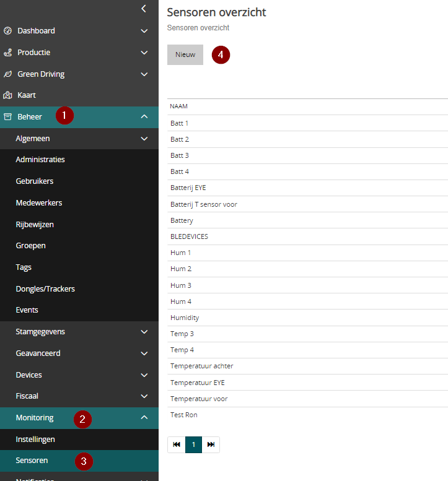Select the Devices submenu
The height and width of the screenshot is (481, 448).
point(79,375)
